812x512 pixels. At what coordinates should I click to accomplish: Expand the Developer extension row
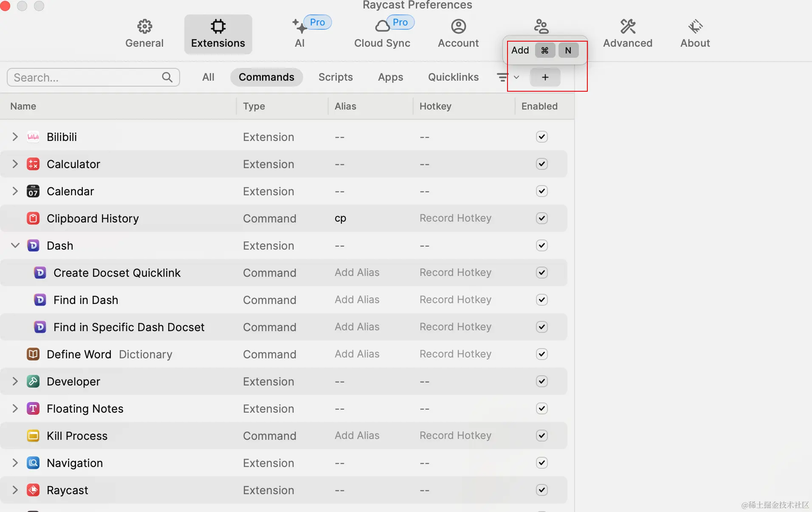tap(15, 381)
